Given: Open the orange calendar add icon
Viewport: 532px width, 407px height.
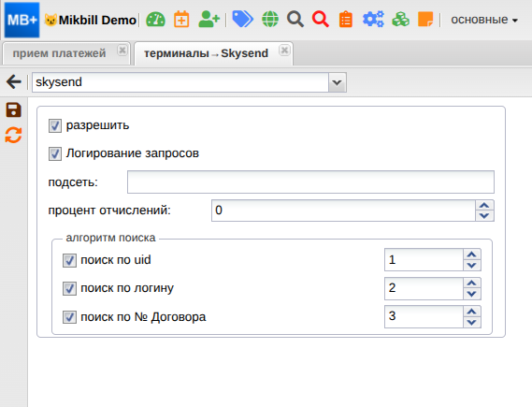Looking at the screenshot, I should [181, 19].
